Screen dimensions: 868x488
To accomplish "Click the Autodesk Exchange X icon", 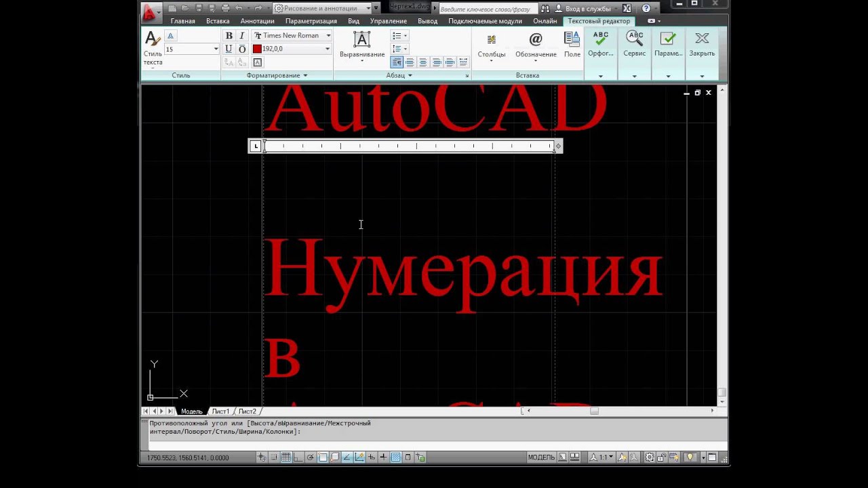I will (627, 9).
